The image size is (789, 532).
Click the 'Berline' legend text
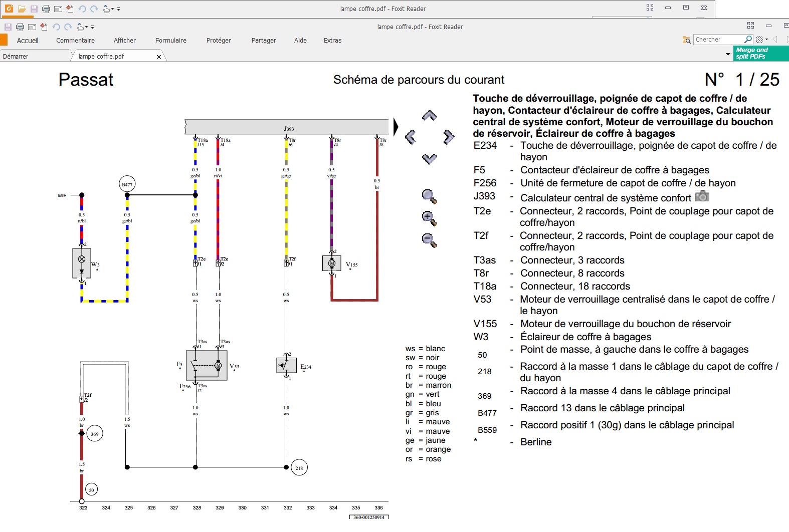point(536,442)
